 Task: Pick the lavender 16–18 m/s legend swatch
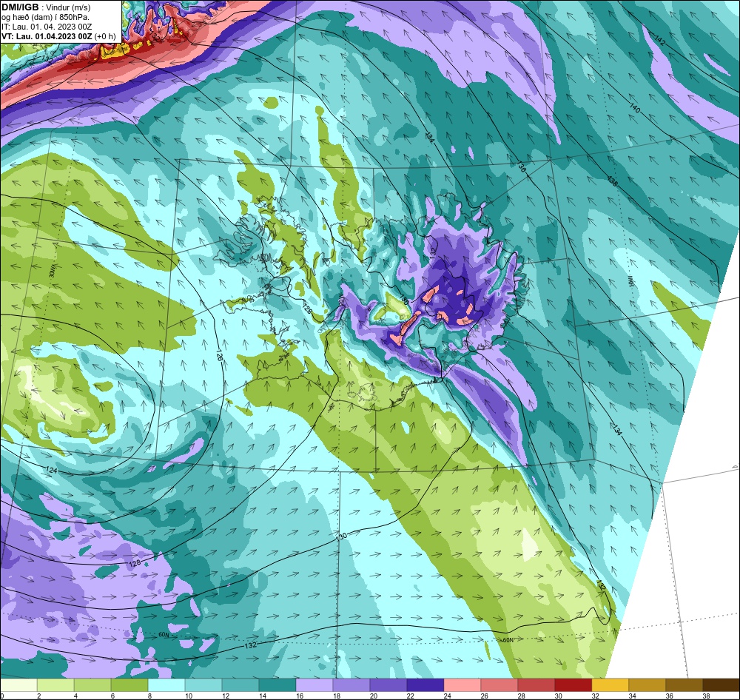(x=314, y=684)
